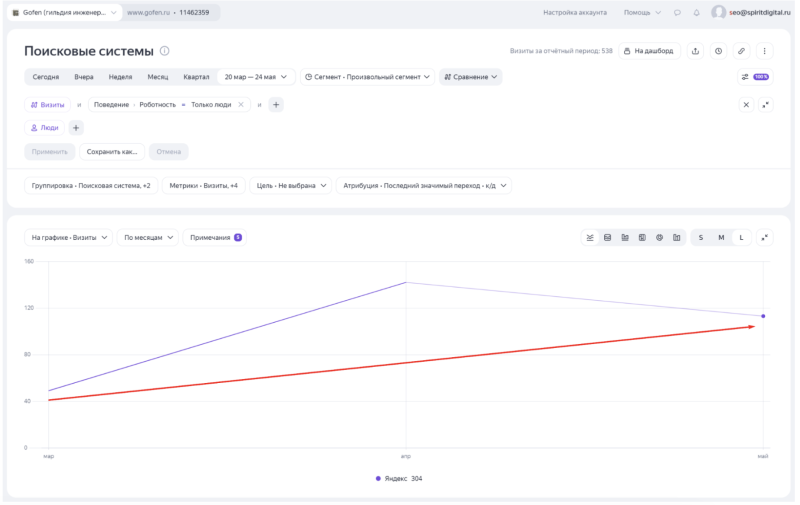Open the Сравнение dropdown
Image resolution: width=800 pixels, height=505 pixels.
pos(470,77)
